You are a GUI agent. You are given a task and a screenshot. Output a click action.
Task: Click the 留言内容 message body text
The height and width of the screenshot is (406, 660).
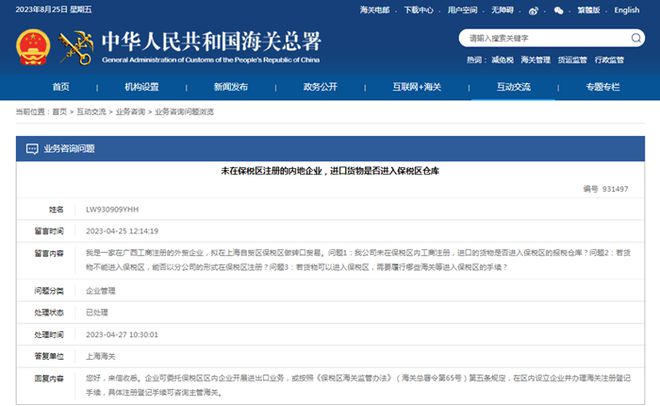pyautogui.click(x=358, y=260)
